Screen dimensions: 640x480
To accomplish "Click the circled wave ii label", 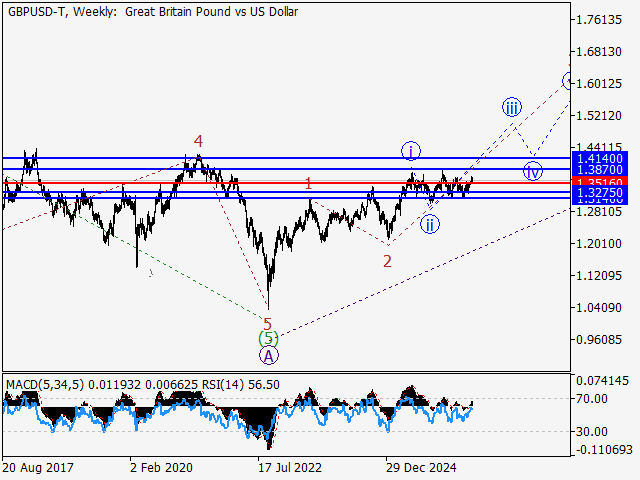I will point(430,224).
